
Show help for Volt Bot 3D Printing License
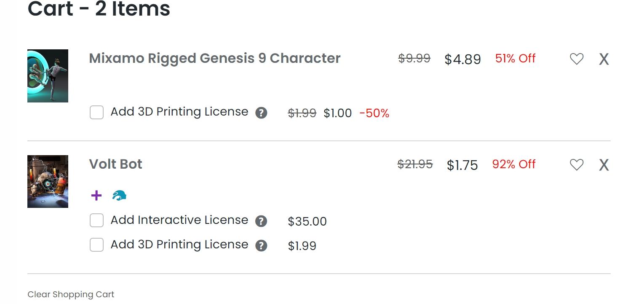click(x=261, y=246)
